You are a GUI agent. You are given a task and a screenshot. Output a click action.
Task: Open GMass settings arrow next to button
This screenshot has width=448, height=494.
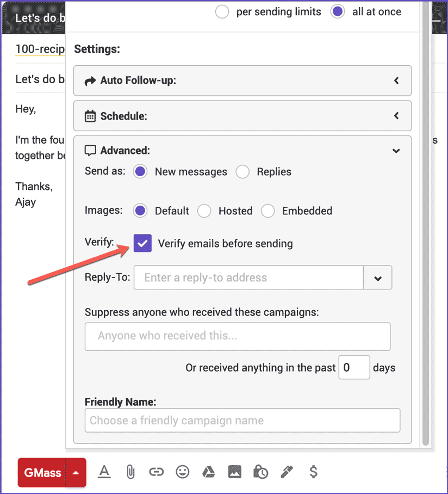click(x=76, y=472)
